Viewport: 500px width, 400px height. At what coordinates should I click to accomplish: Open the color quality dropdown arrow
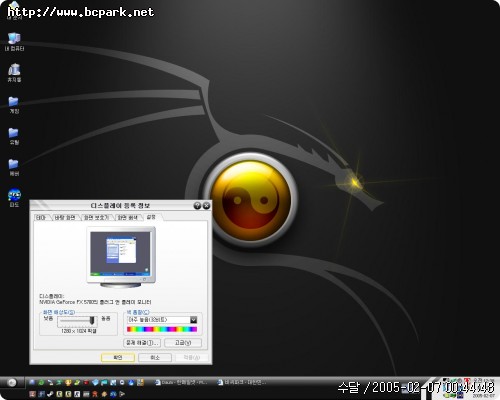pyautogui.click(x=193, y=320)
